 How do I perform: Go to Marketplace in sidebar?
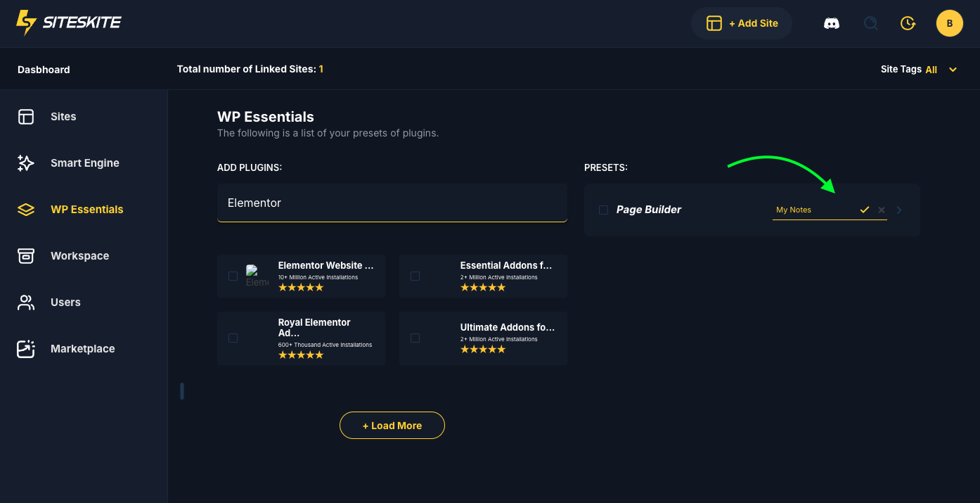coord(82,349)
